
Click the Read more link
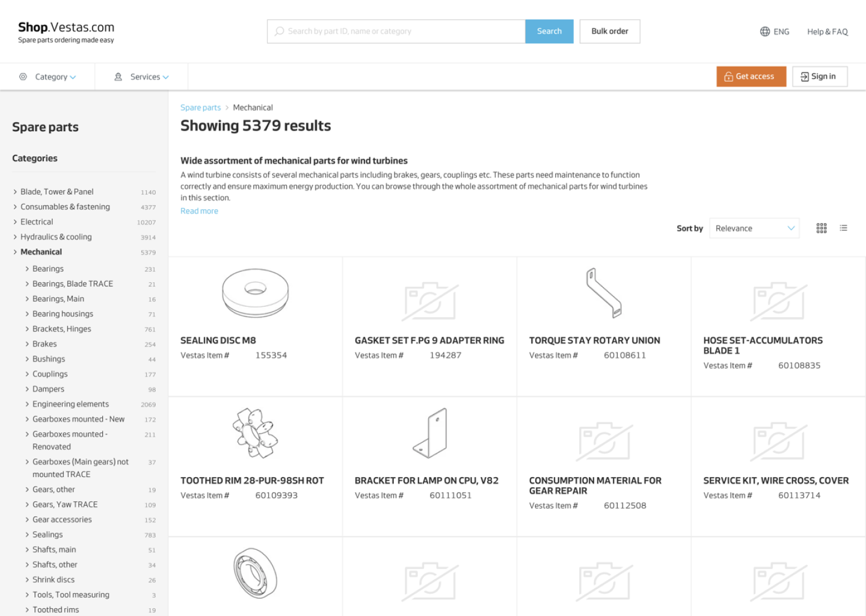[x=199, y=211]
